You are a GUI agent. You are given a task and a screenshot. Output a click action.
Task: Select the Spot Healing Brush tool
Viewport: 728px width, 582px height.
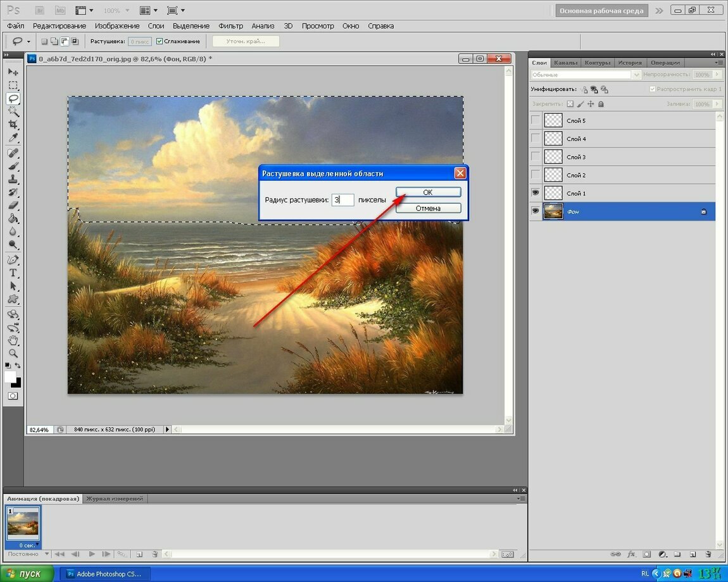[x=13, y=153]
